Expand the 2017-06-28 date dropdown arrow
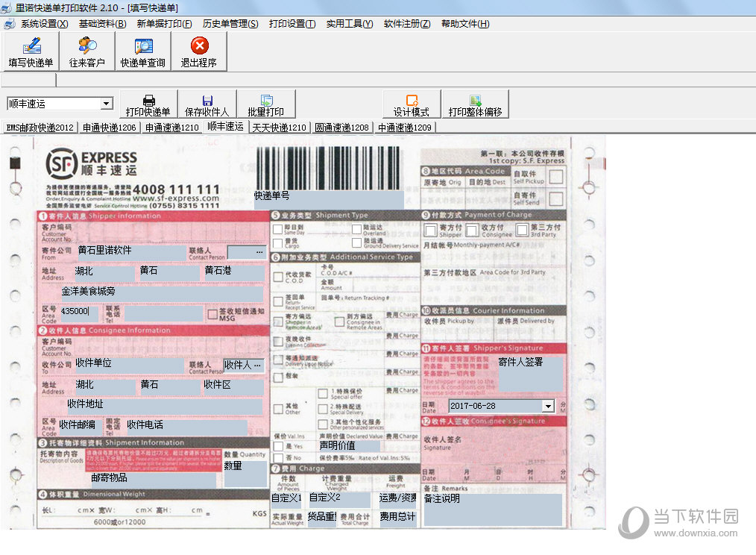This screenshot has height=555, width=756. tap(548, 406)
